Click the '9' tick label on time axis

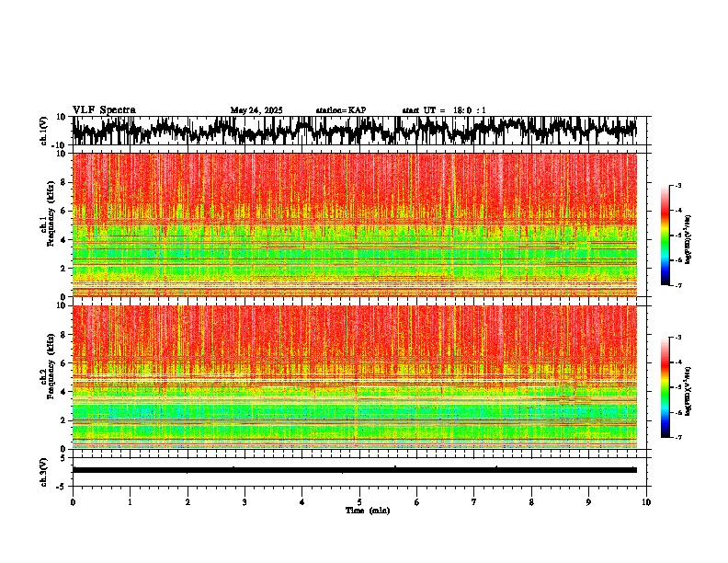(588, 502)
